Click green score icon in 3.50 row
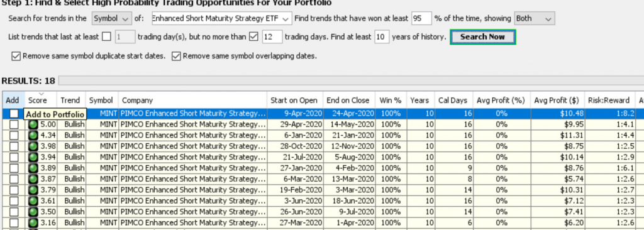 33,212
